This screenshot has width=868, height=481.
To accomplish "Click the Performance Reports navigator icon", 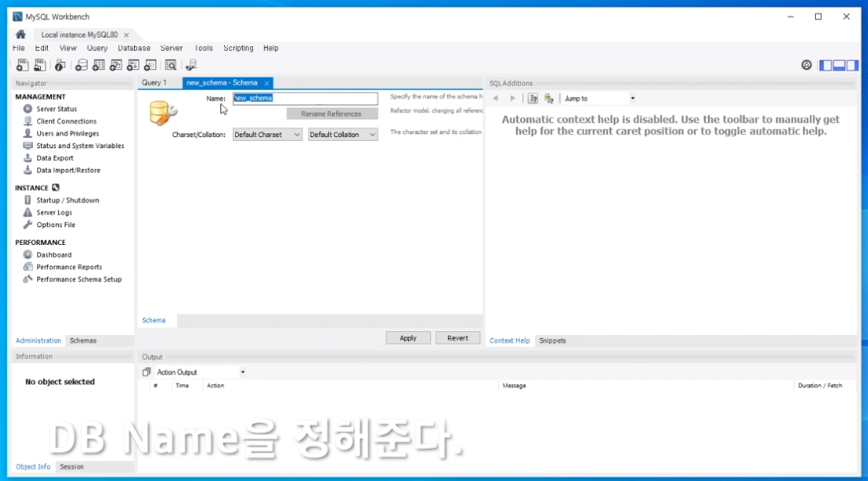I will point(28,267).
